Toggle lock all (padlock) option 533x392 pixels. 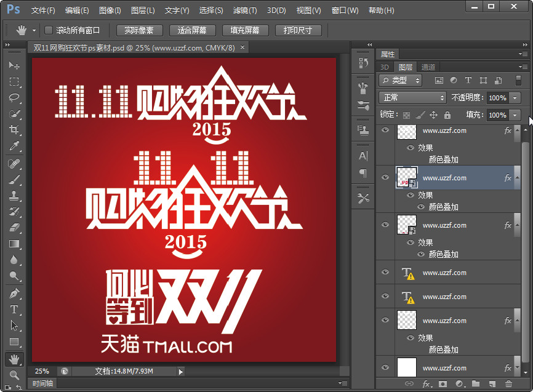point(447,115)
